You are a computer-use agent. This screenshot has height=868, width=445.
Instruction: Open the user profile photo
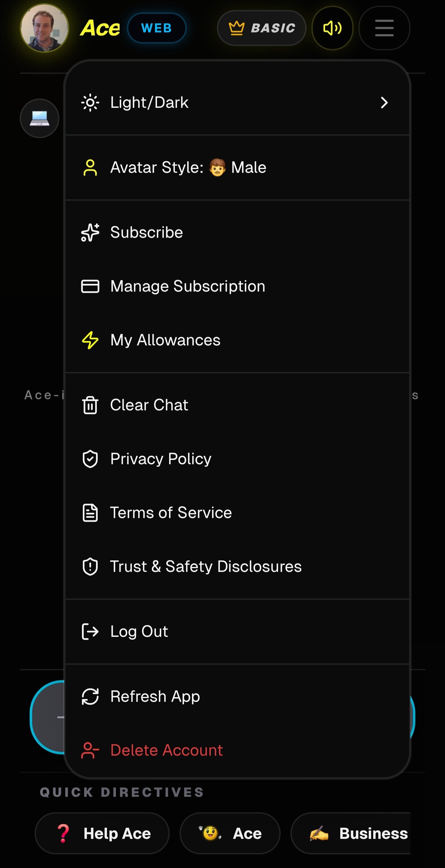pos(44,28)
